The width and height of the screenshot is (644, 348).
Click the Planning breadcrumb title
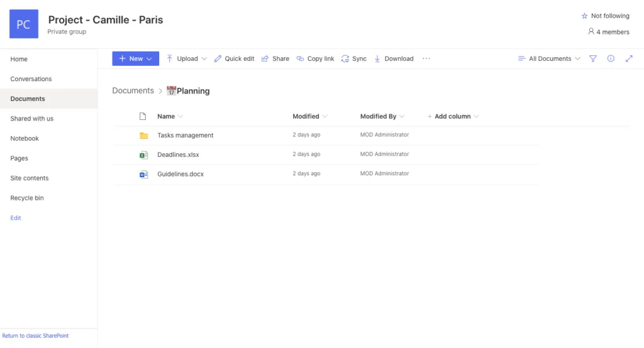click(x=193, y=91)
